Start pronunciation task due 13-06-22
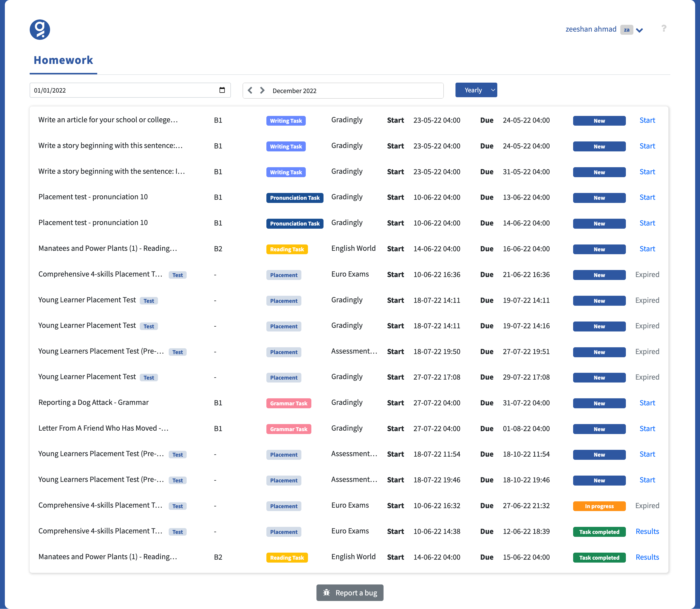 point(647,197)
